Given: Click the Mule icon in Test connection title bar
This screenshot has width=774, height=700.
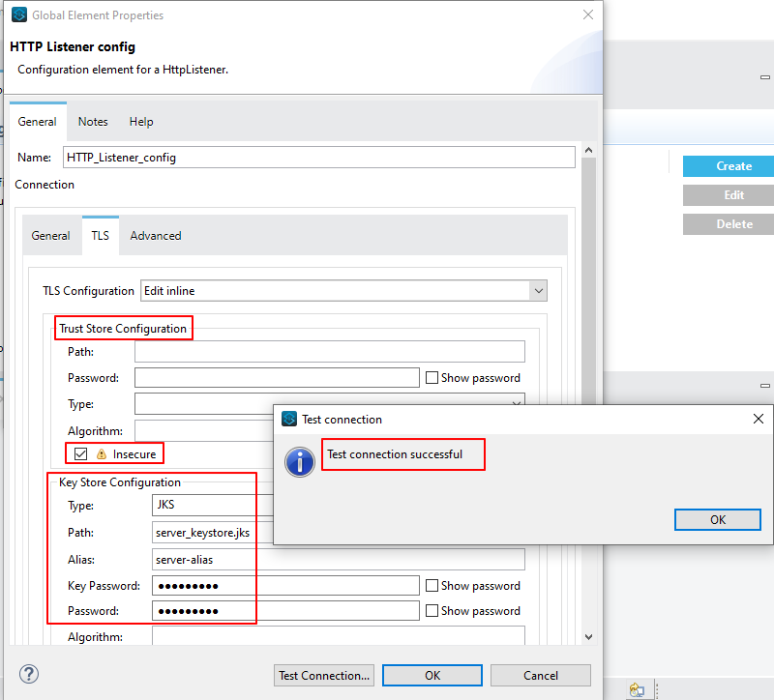Looking at the screenshot, I should [x=288, y=420].
